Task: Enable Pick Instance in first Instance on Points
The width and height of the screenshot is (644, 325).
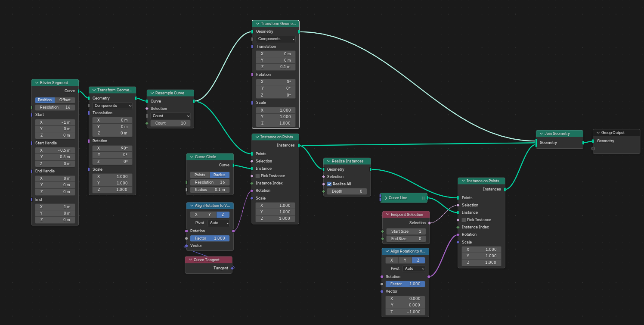Action: 258,176
